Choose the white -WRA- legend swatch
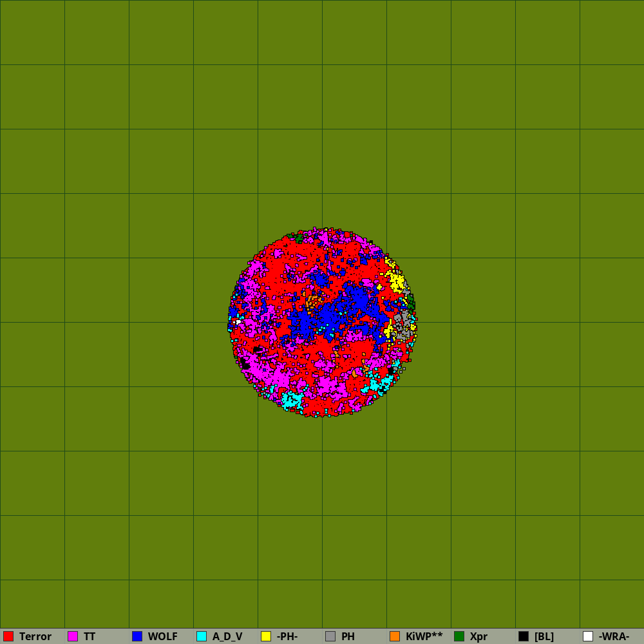The width and height of the screenshot is (644, 644). tap(588, 636)
